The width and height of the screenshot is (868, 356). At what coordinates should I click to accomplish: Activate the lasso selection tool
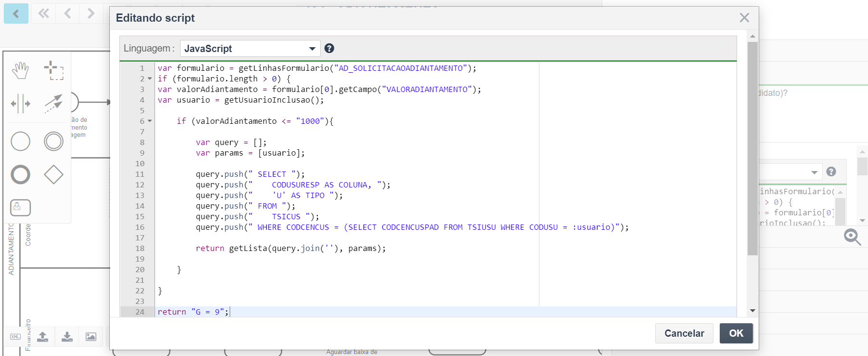point(53,70)
